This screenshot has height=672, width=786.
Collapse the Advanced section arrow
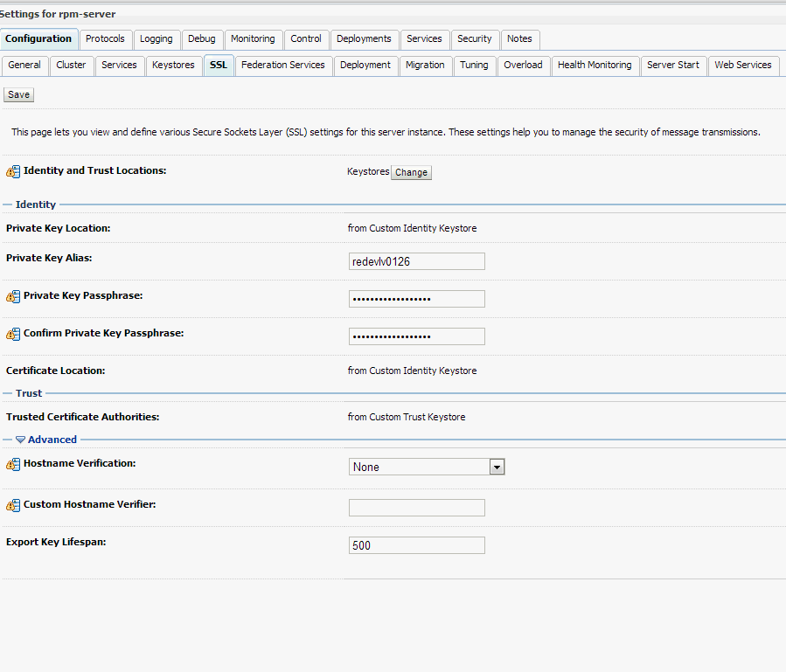[x=21, y=440]
